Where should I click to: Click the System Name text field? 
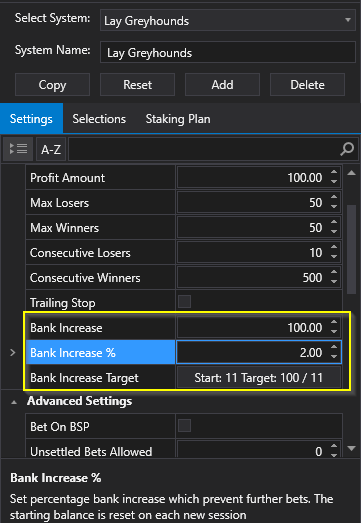pyautogui.click(x=228, y=52)
